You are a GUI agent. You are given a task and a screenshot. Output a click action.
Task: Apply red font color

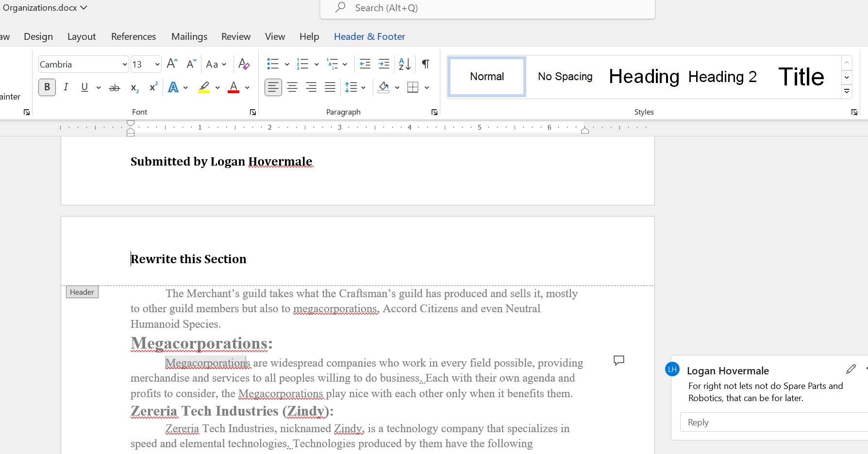pos(234,87)
